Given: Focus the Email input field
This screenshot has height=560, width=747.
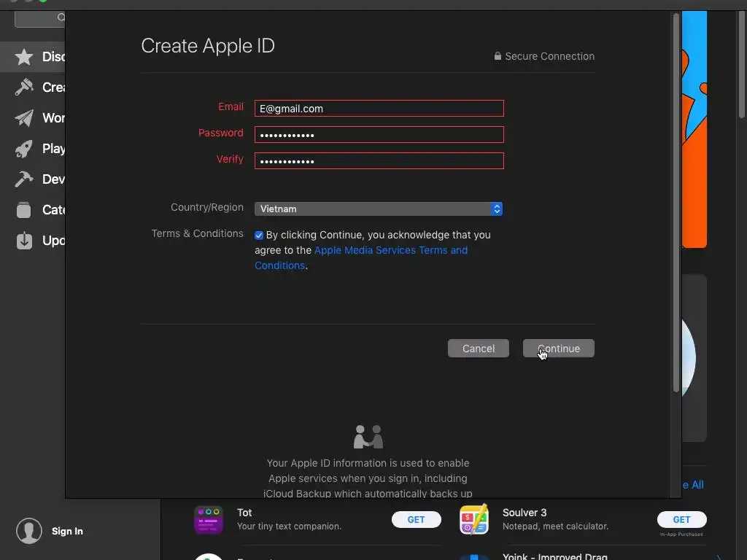Looking at the screenshot, I should coord(379,109).
